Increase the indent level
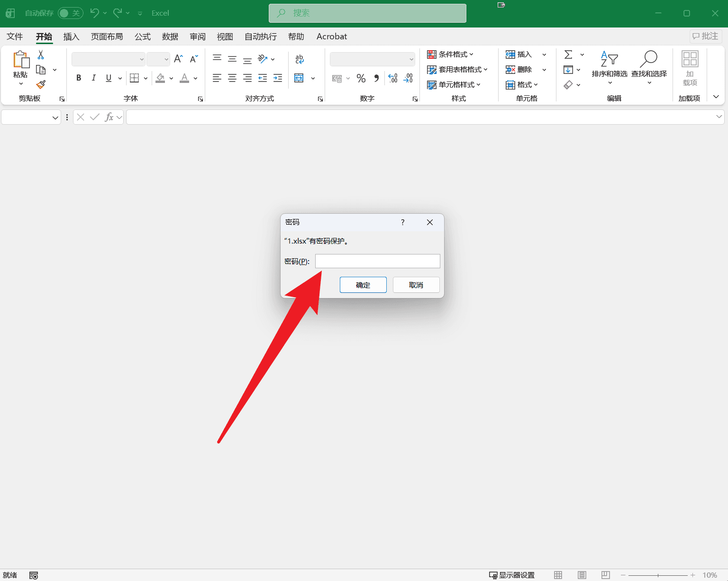Image resolution: width=728 pixels, height=581 pixels. click(x=278, y=78)
